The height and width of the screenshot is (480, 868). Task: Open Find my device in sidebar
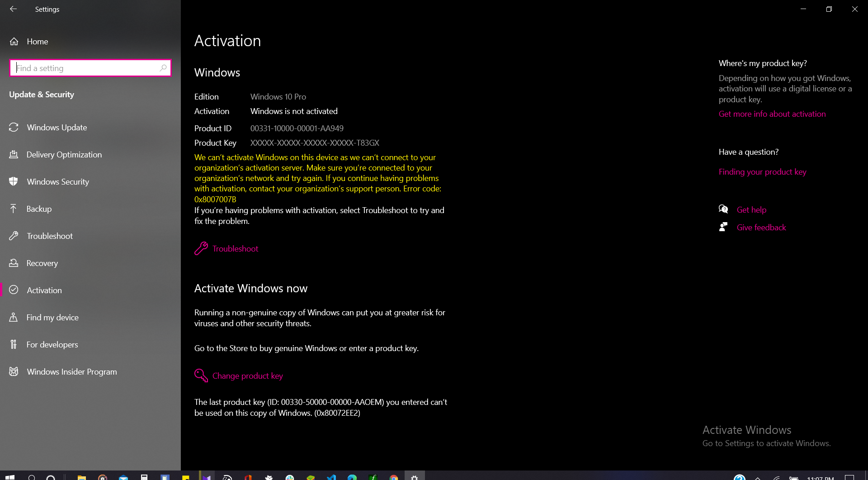pyautogui.click(x=90, y=318)
